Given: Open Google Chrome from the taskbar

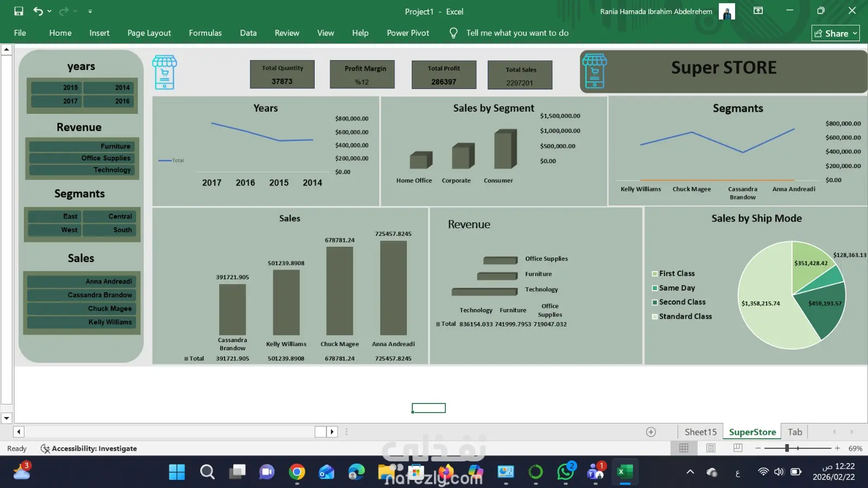Looking at the screenshot, I should (297, 472).
